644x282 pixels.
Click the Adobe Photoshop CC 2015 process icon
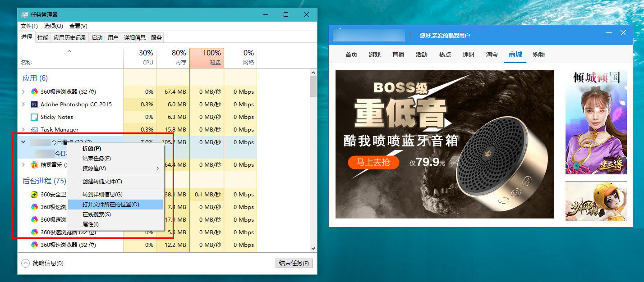click(34, 105)
